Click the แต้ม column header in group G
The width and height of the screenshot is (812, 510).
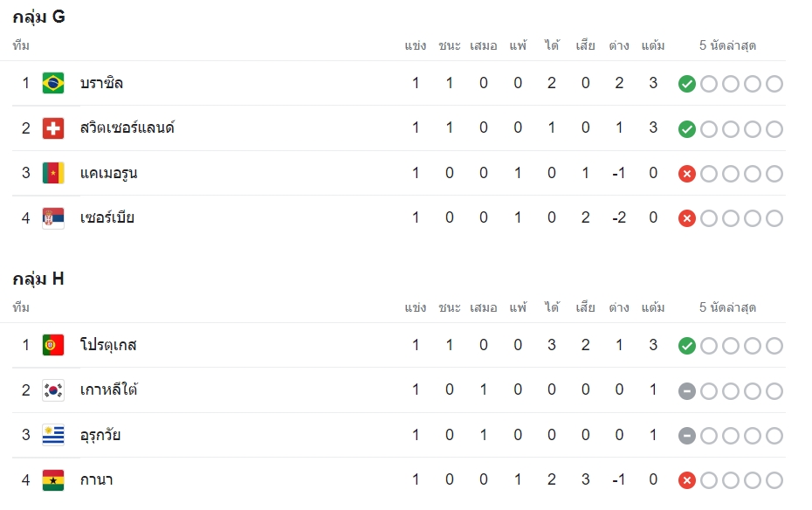pyautogui.click(x=653, y=45)
